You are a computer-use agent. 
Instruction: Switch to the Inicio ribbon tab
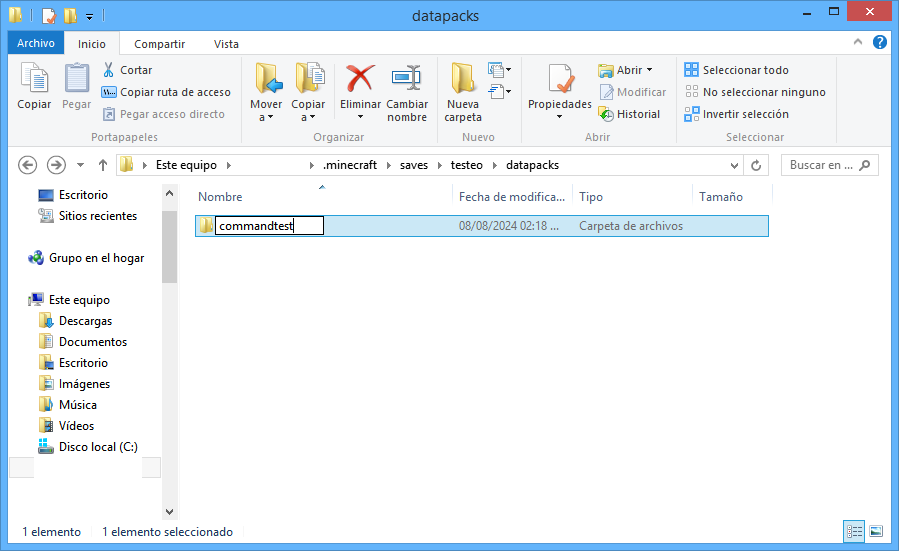click(x=92, y=44)
